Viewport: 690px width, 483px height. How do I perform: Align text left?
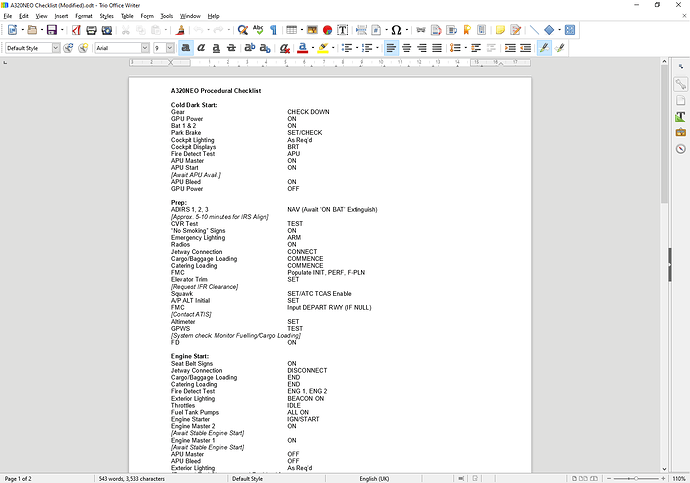tap(391, 48)
